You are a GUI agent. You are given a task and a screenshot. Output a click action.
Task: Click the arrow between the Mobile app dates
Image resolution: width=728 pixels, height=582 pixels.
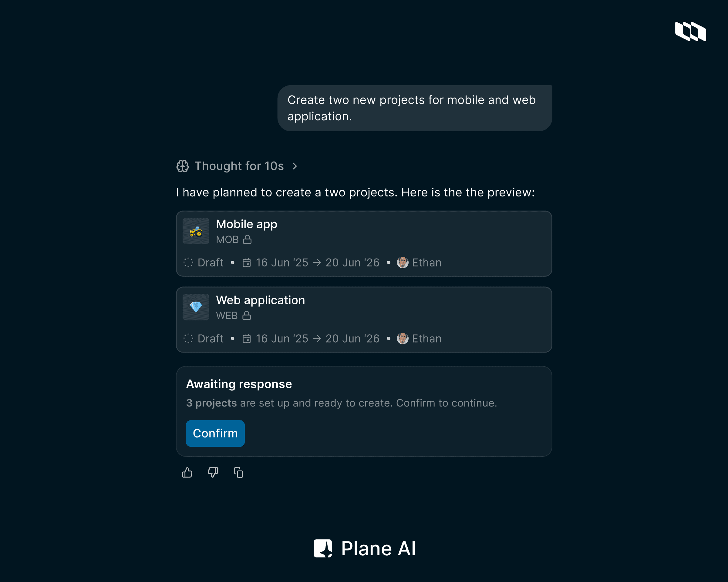click(317, 262)
